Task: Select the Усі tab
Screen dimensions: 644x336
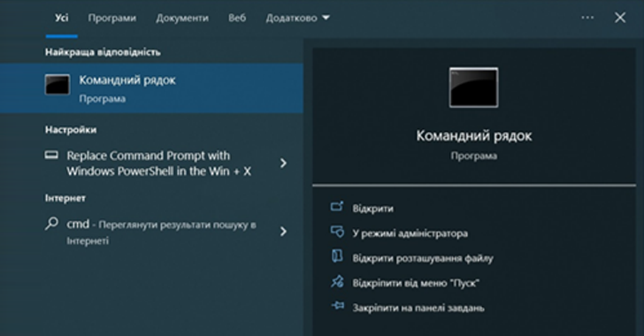Action: [62, 18]
